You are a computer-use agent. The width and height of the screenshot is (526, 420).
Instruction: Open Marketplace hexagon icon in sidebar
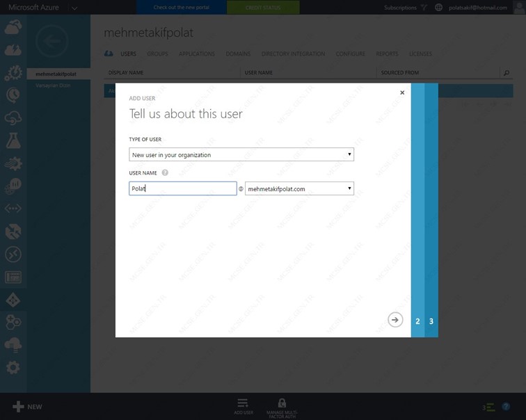13,323
